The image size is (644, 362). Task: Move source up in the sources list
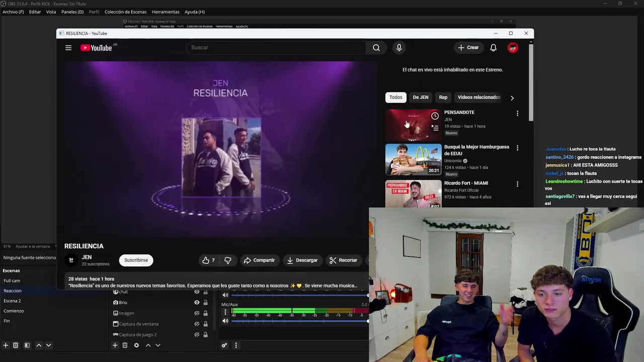pyautogui.click(x=148, y=345)
